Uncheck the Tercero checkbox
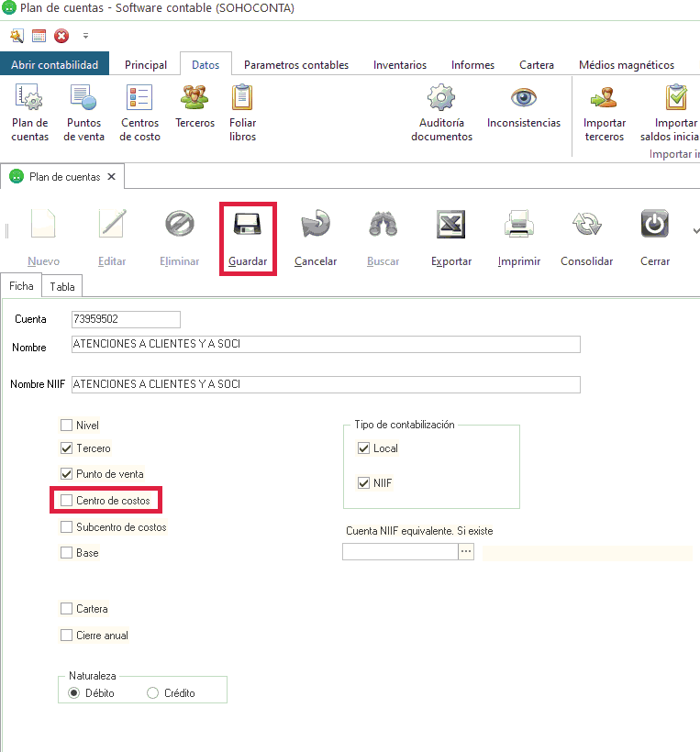 click(x=66, y=448)
